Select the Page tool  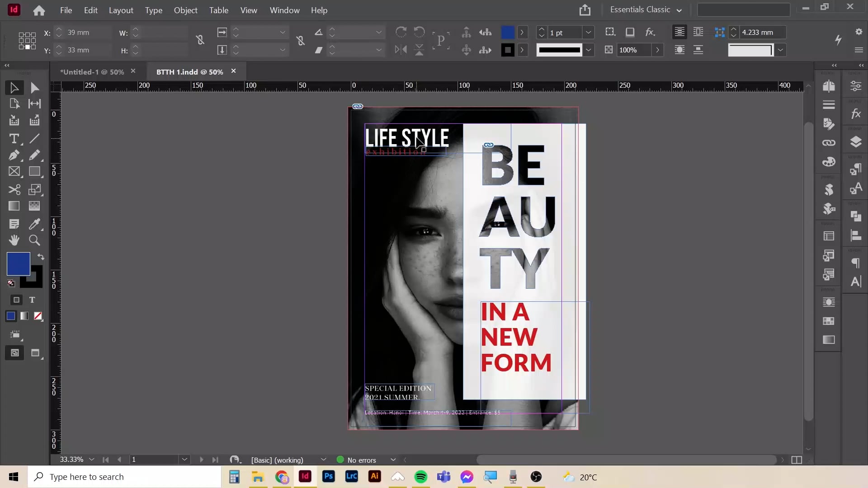pyautogui.click(x=14, y=103)
